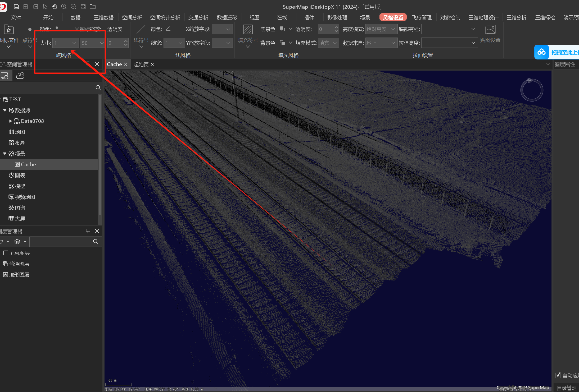Open the 填充符号 fill symbol picker

click(248, 36)
